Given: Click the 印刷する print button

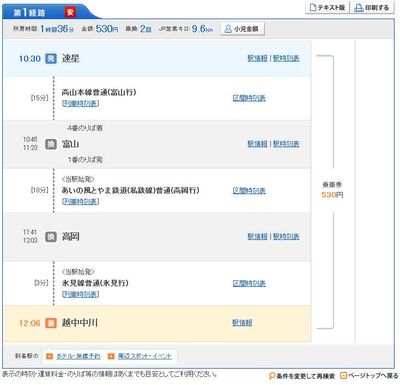Looking at the screenshot, I should coord(372,8).
